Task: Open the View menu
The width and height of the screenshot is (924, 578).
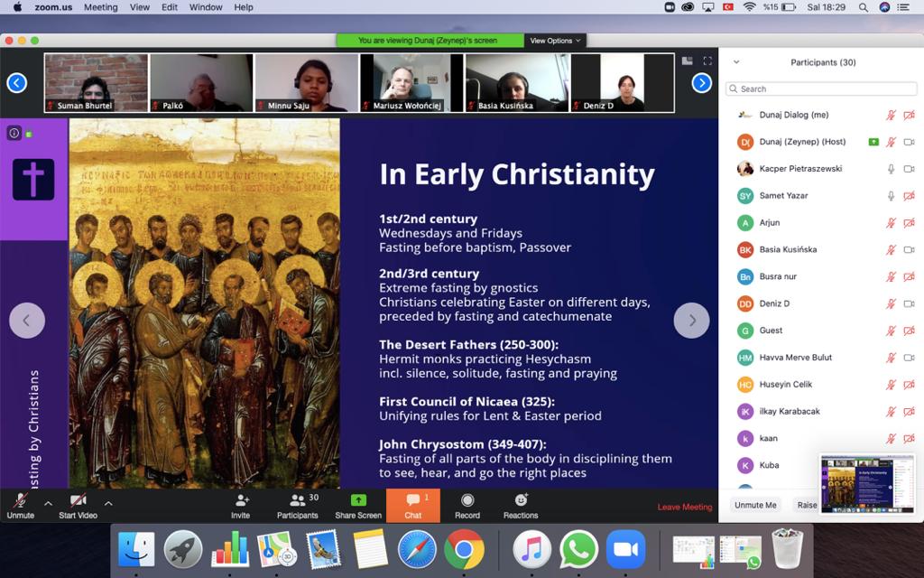Action: [x=140, y=7]
